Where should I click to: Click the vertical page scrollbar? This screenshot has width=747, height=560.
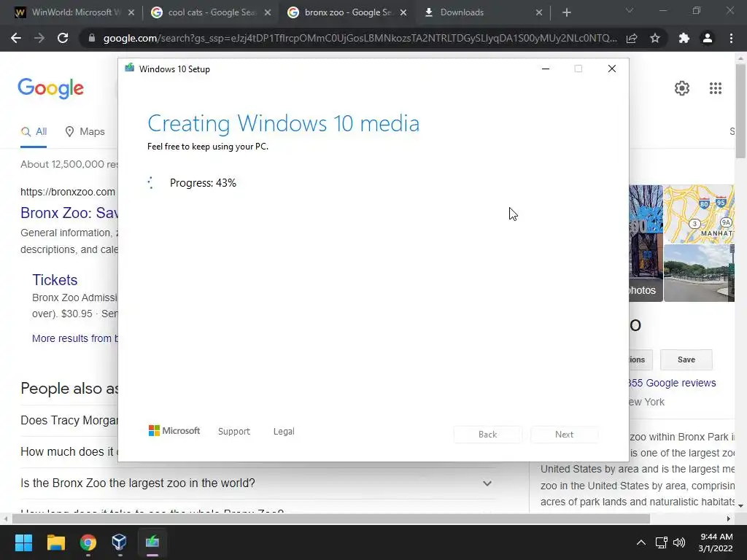[740, 112]
